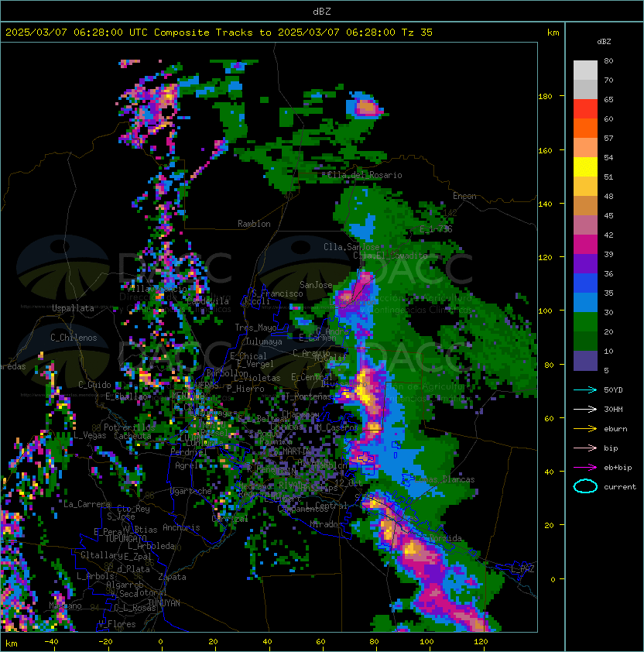Click the 'E_1-736' map label
The height and width of the screenshot is (652, 644).
point(436,228)
